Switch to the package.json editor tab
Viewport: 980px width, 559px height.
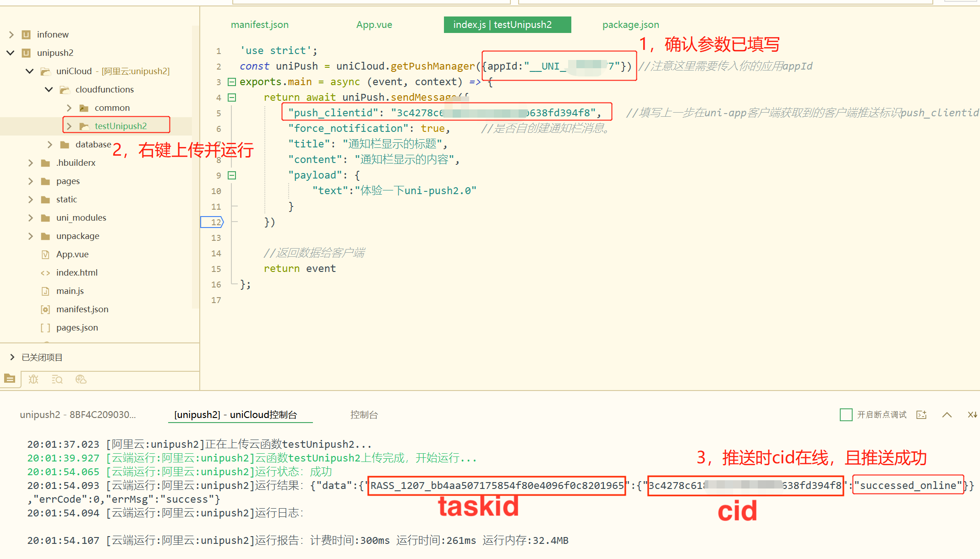tap(630, 25)
